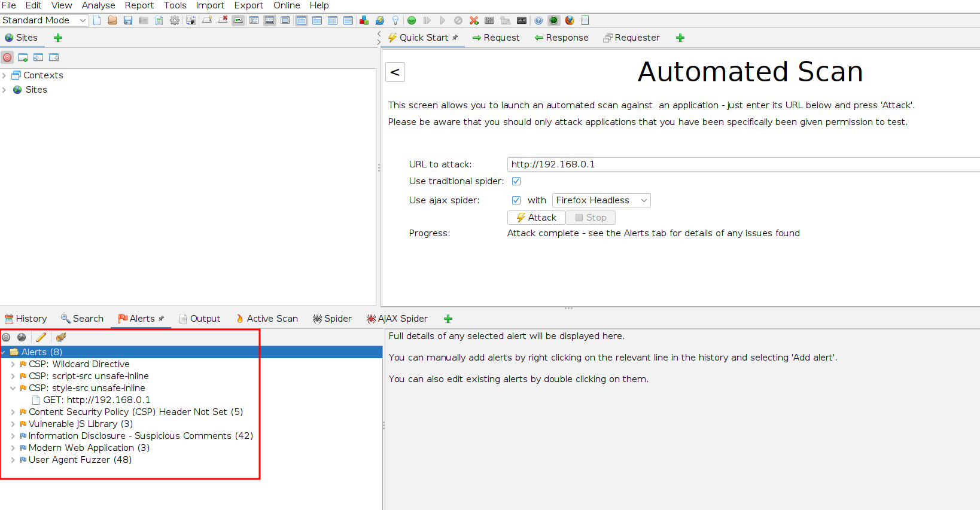The height and width of the screenshot is (510, 980).
Task: Click the Persist Session floppy disk icon
Action: [128, 20]
